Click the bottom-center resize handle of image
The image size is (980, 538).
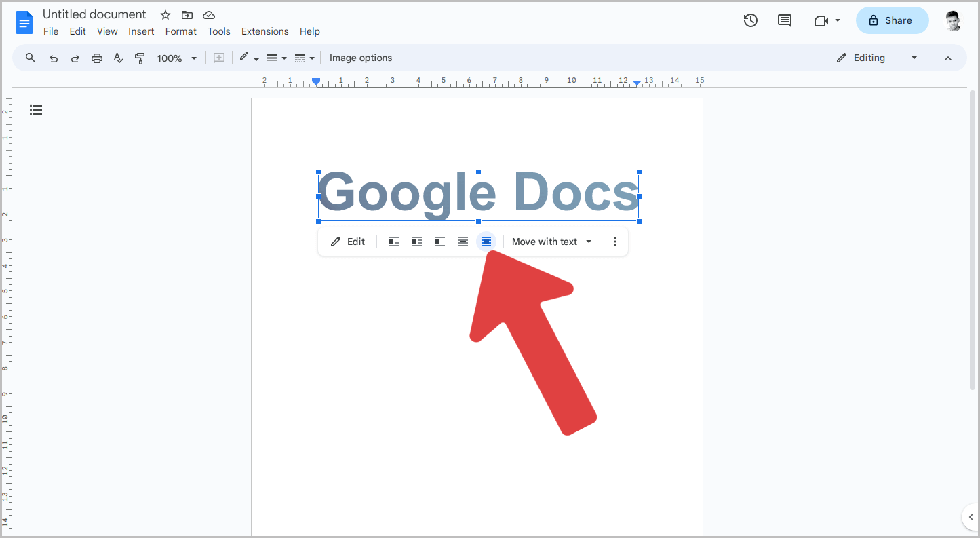click(479, 221)
